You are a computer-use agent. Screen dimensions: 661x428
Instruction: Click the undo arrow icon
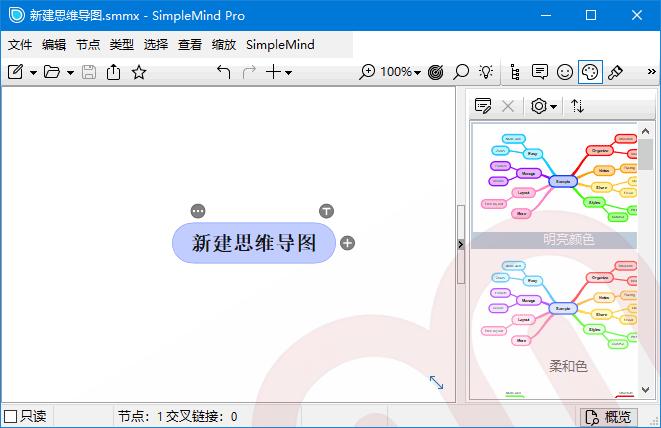pos(223,72)
